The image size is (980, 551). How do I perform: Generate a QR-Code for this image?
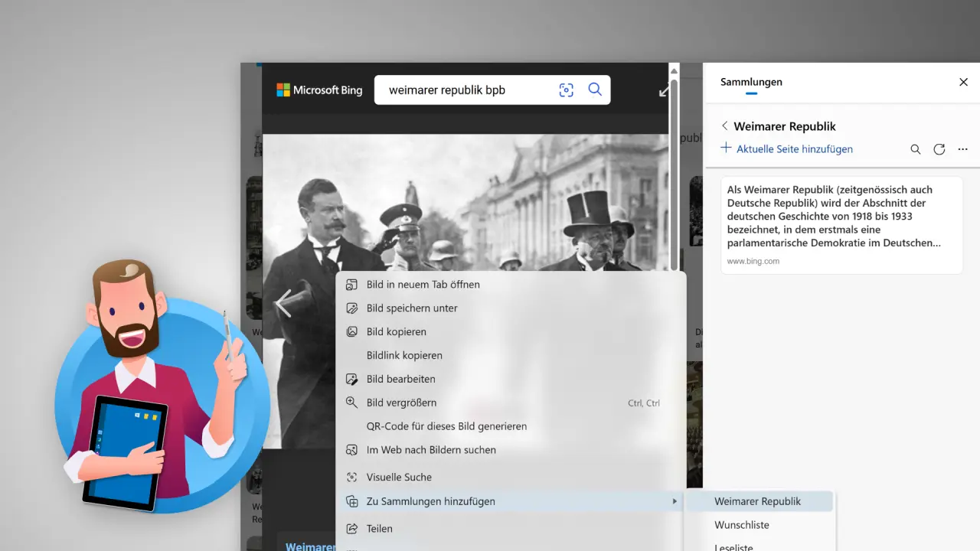pyautogui.click(x=446, y=426)
